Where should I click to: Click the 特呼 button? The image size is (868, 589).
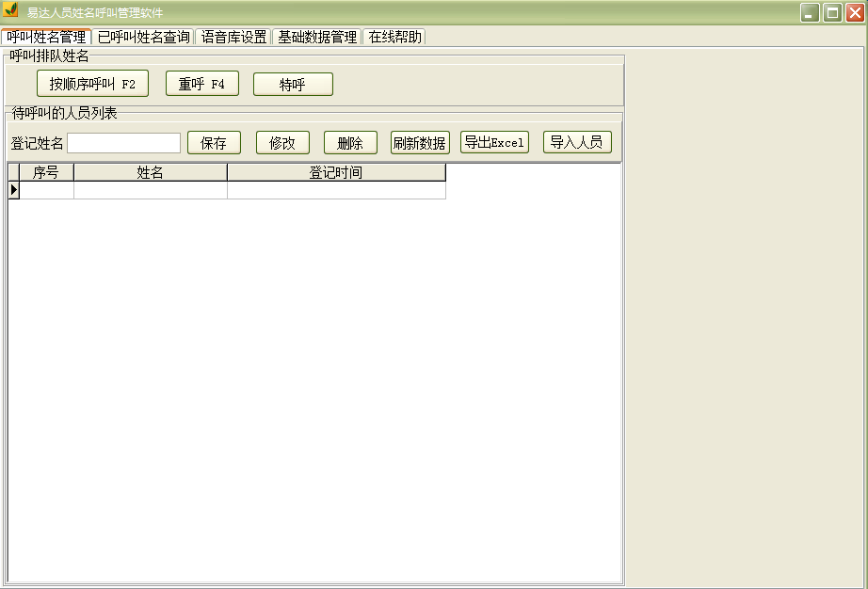click(293, 83)
